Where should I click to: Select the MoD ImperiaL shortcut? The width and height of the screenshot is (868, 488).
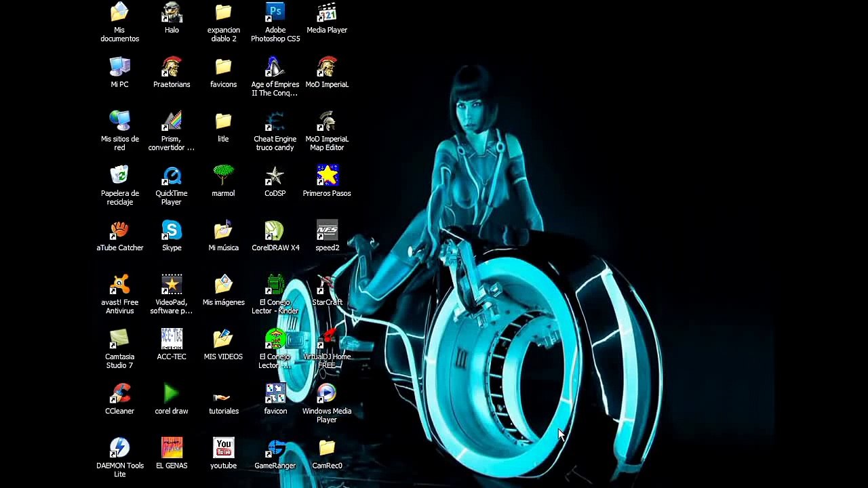click(327, 66)
